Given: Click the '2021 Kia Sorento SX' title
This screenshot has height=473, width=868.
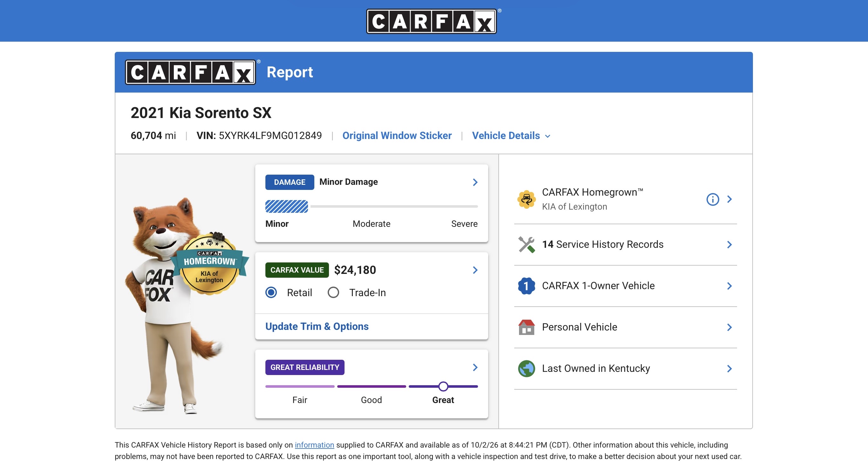Looking at the screenshot, I should point(201,113).
